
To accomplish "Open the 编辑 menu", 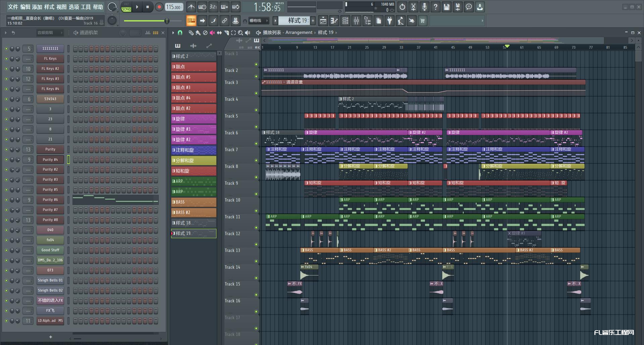I will point(25,7).
